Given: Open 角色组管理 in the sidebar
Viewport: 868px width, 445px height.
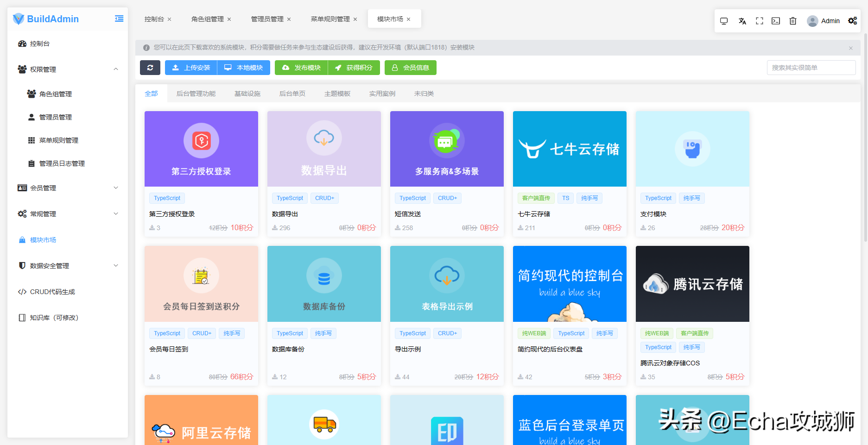Looking at the screenshot, I should pos(68,94).
